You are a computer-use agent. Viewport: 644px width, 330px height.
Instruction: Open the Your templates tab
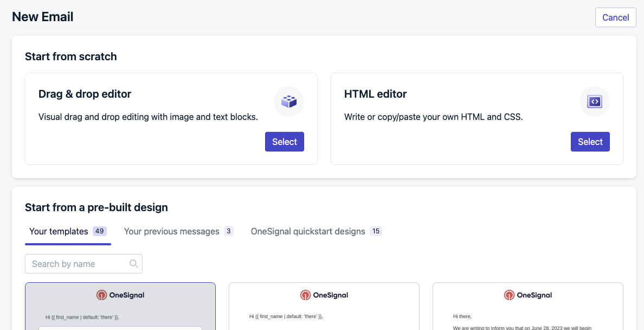[68, 231]
